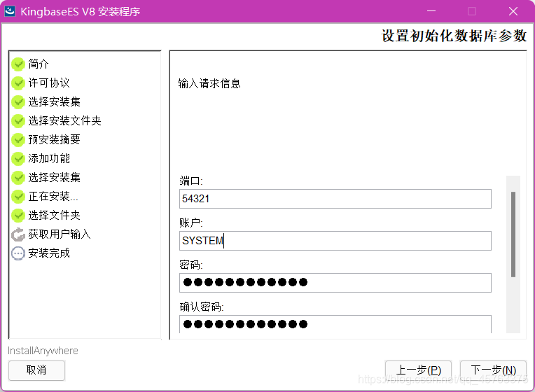Click the pending circle icon beside 安装完成
Image resolution: width=535 pixels, height=392 pixels.
point(18,253)
